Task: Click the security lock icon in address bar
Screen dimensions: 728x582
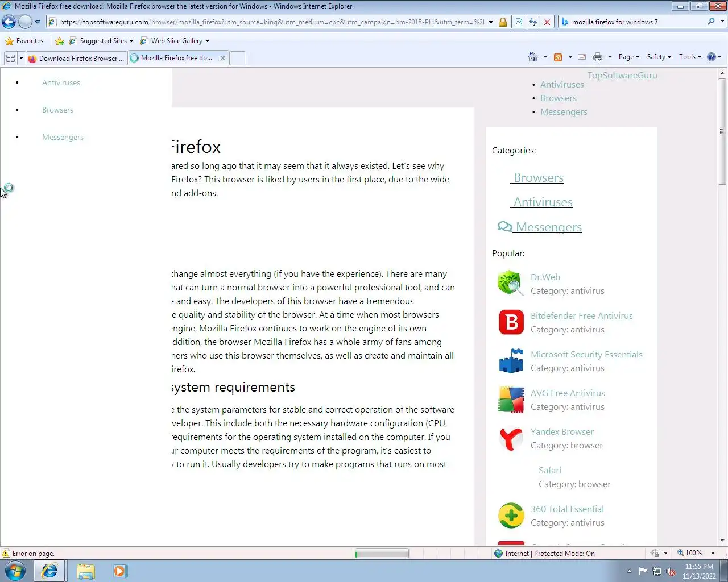Action: pos(503,22)
